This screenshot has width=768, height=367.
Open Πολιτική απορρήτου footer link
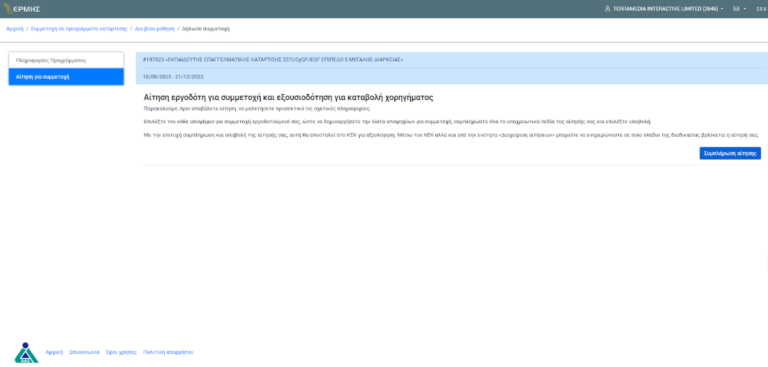point(168,352)
